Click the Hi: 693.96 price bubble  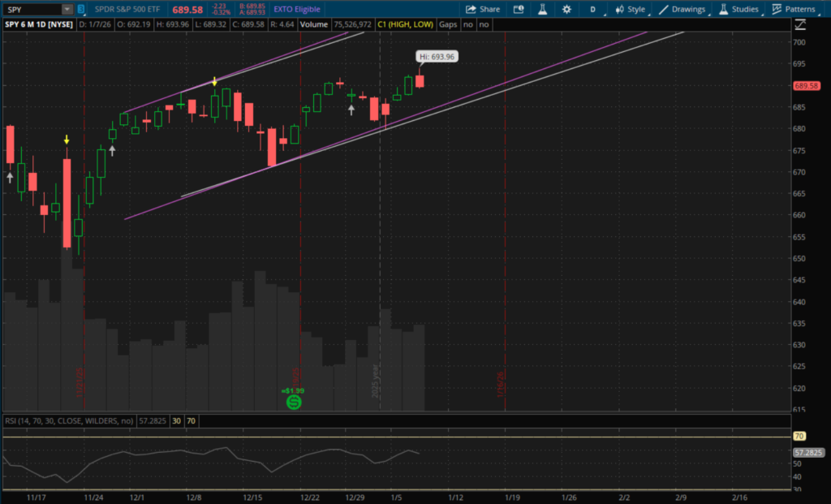coord(436,56)
